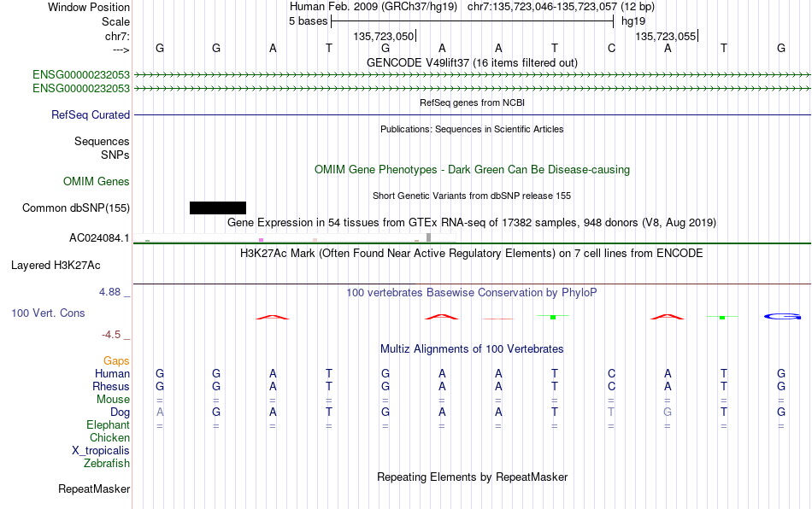Select the Human alignment row label
Image resolution: width=812 pixels, height=509 pixels.
point(112,373)
